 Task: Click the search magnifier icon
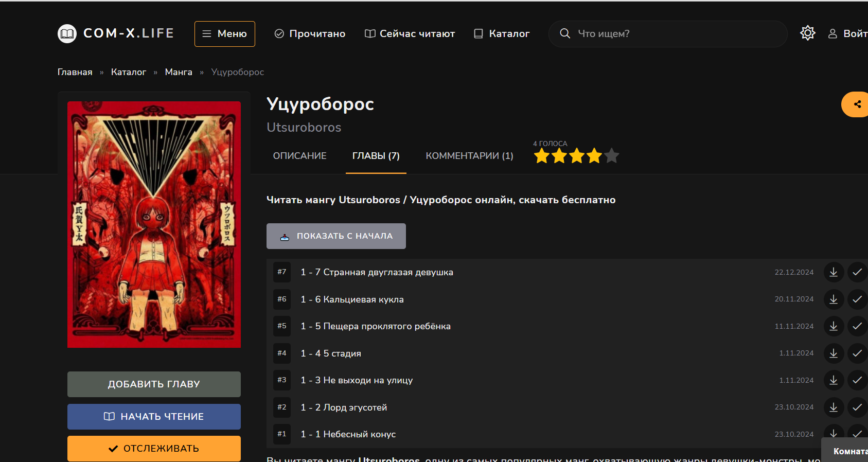point(565,33)
